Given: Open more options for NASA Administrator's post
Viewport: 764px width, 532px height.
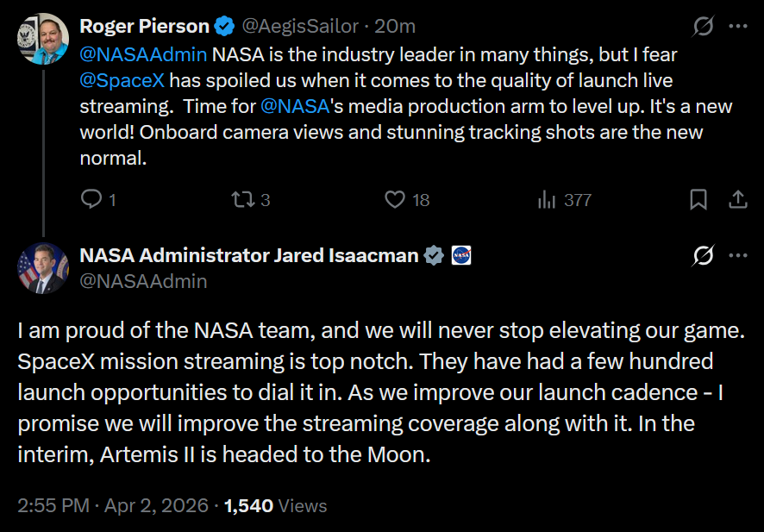Looking at the screenshot, I should 738,256.
